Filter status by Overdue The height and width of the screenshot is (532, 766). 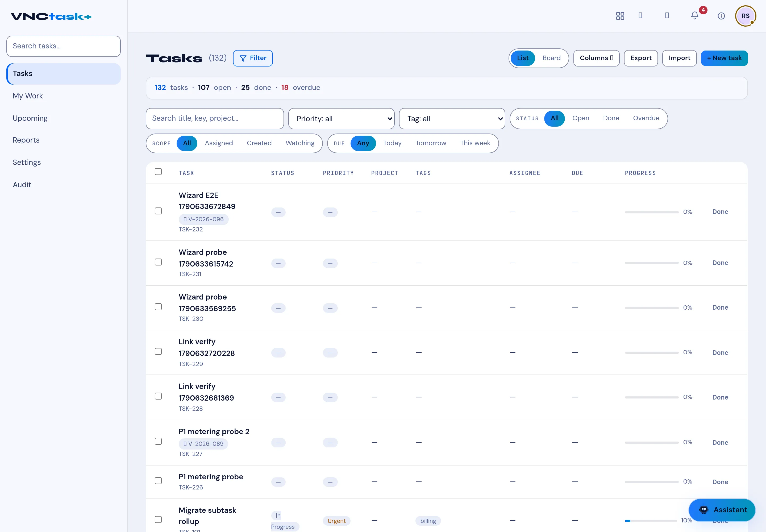[646, 118]
